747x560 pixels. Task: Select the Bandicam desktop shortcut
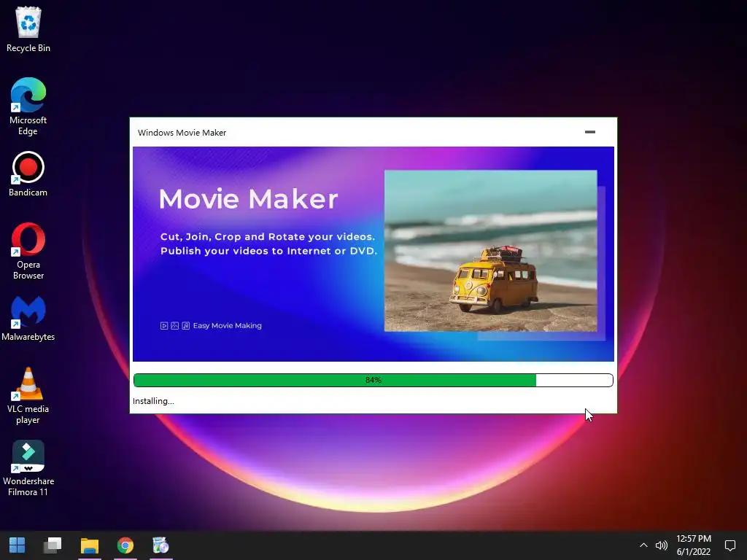[x=28, y=174]
